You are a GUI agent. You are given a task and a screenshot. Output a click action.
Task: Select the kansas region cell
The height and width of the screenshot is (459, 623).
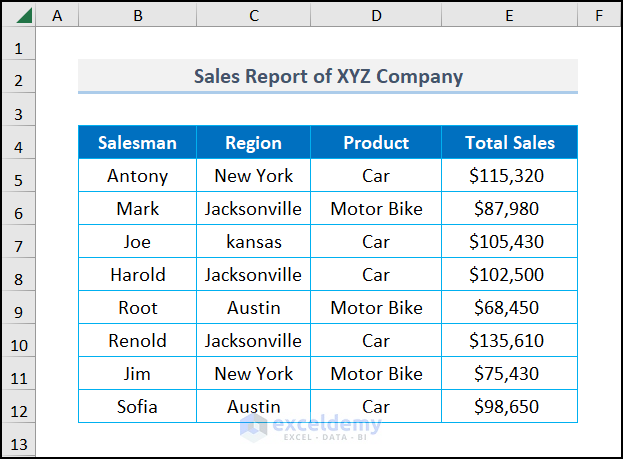[x=253, y=242]
